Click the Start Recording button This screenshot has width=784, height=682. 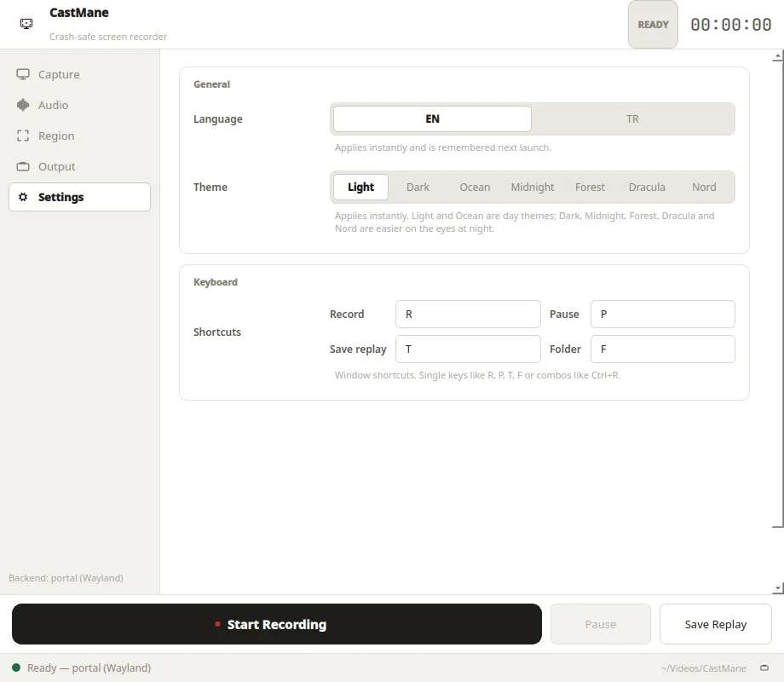tap(276, 624)
